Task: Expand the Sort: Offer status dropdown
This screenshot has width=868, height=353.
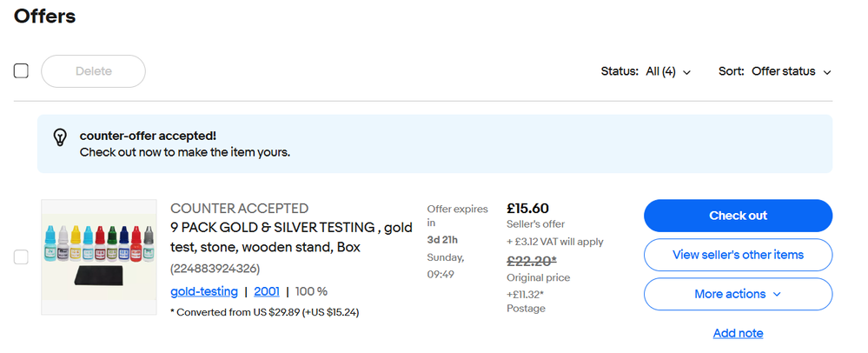Action: [x=775, y=71]
